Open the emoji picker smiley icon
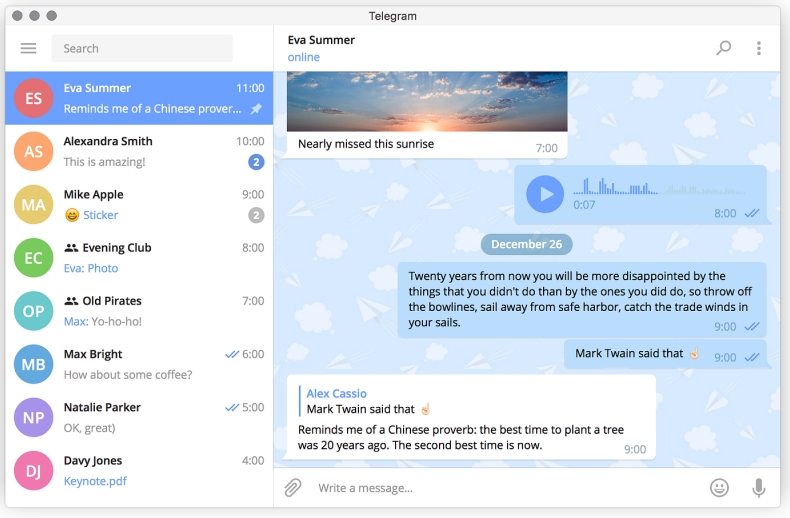The image size is (790, 518). (x=719, y=488)
